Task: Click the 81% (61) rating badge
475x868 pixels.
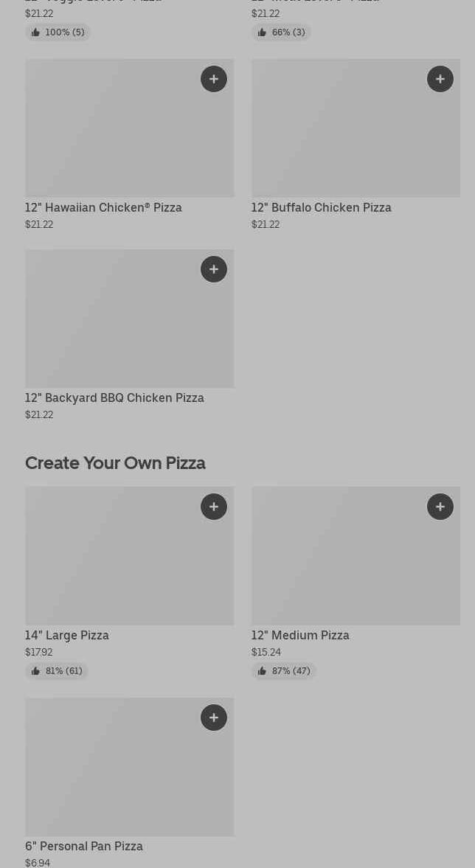Action: 57,671
